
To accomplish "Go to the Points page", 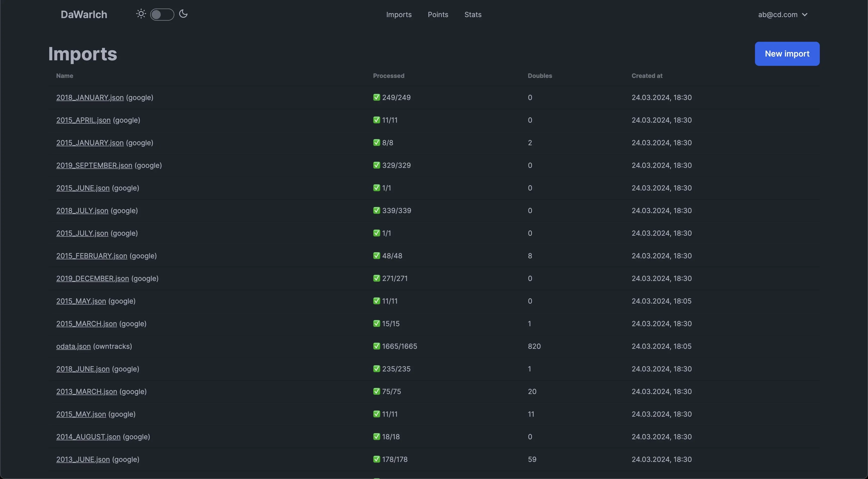I will [438, 15].
